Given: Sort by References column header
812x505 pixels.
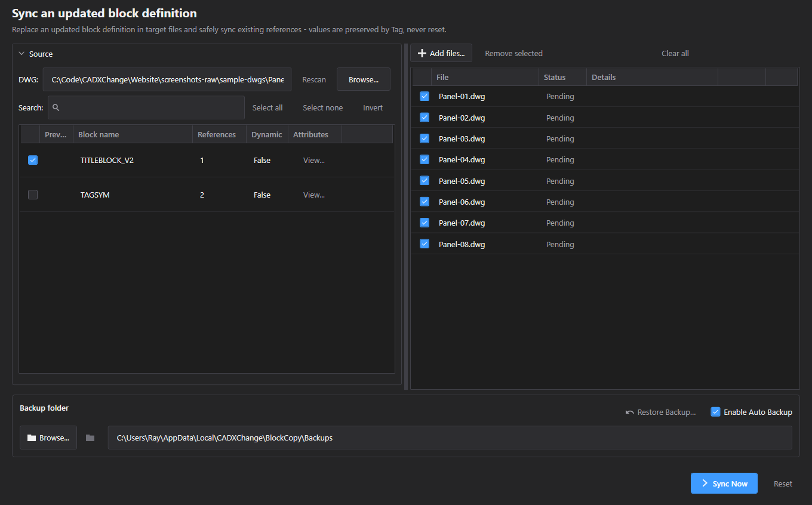Looking at the screenshot, I should (x=219, y=134).
